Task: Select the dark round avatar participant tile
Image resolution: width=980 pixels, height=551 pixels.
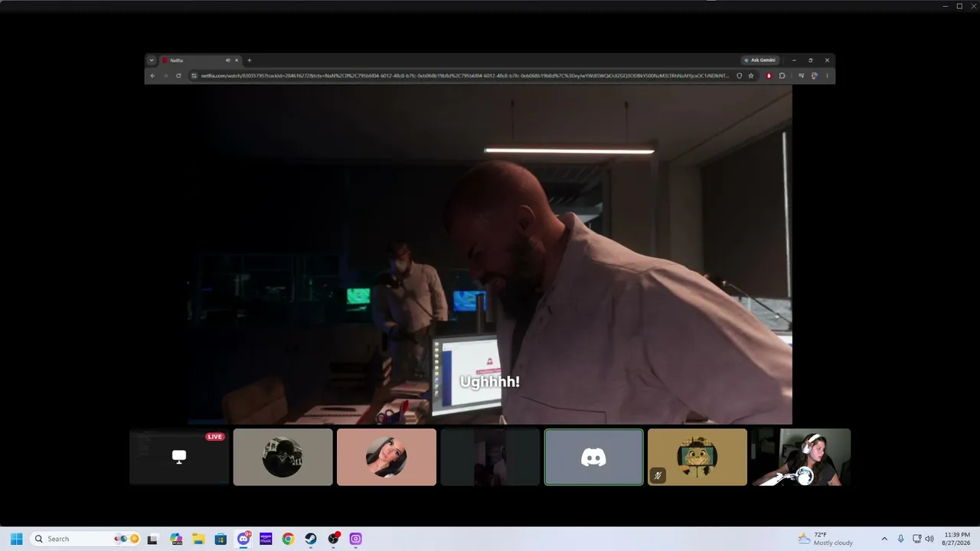Action: click(x=283, y=457)
